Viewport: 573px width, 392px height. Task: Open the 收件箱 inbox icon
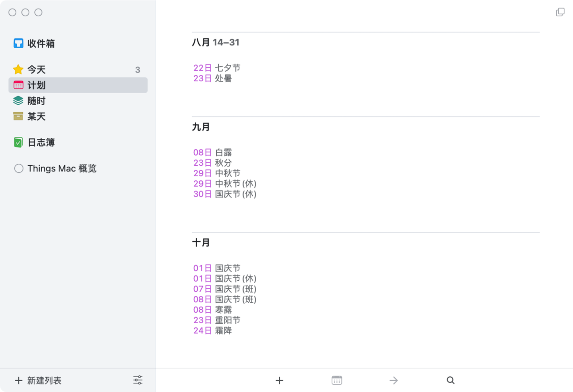click(18, 43)
